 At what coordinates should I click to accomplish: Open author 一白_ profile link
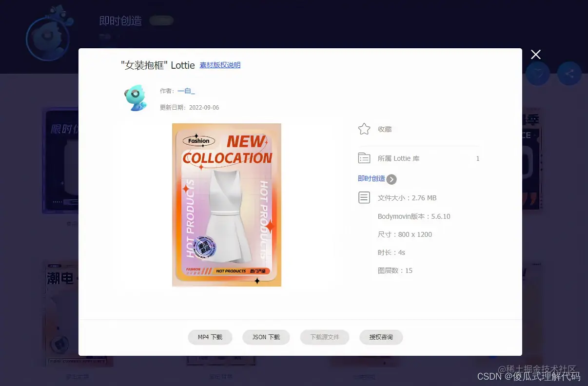(186, 91)
